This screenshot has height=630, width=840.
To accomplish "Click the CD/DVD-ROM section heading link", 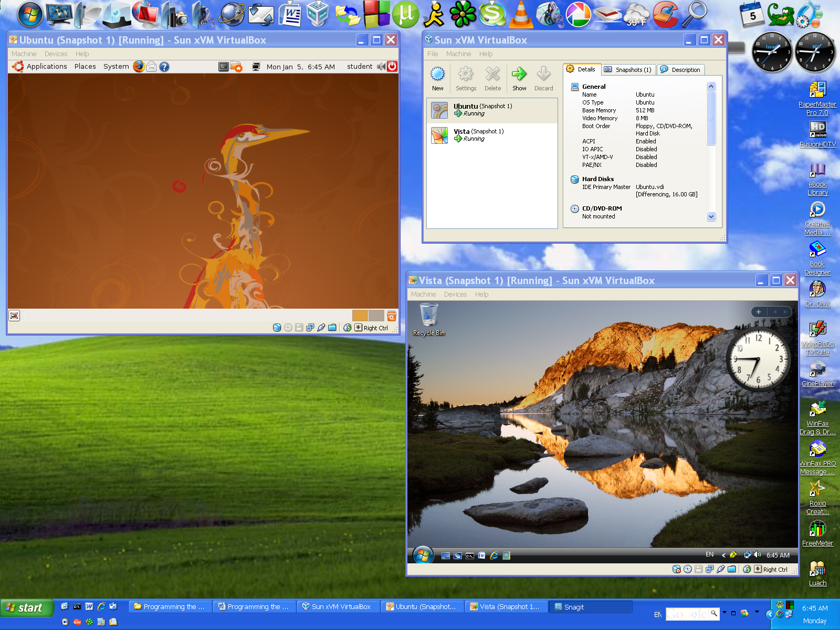I will tap(602, 208).
